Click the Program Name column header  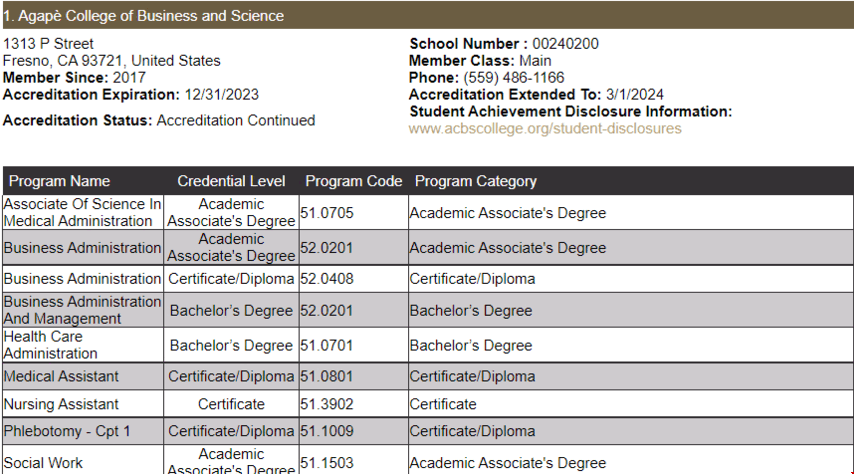tap(59, 181)
